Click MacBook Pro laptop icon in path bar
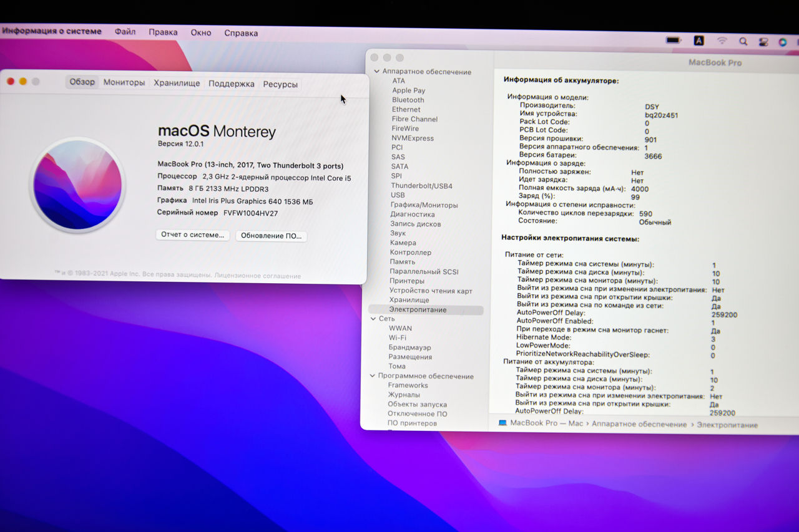 click(502, 423)
